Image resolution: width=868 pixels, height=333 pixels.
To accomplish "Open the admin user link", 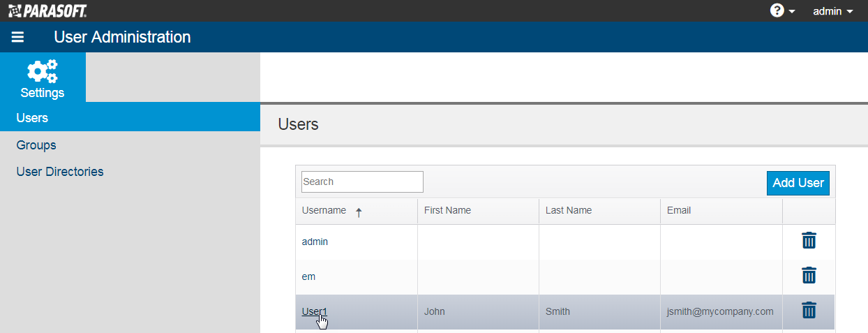I will 315,242.
